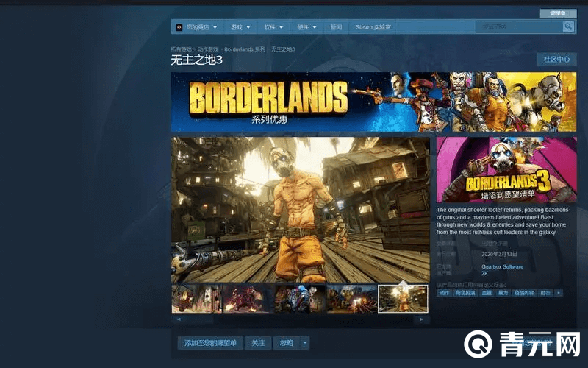Open the 游戏 dropdown menu

click(x=240, y=27)
